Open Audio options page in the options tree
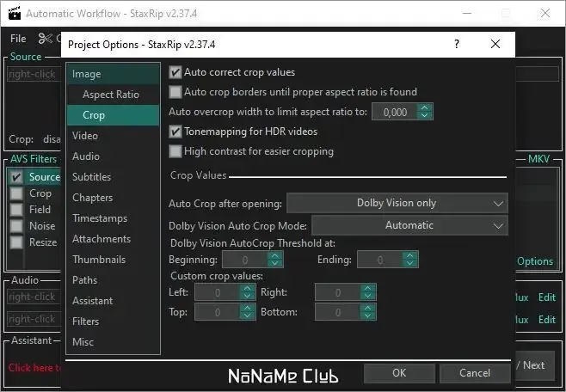 113,156
